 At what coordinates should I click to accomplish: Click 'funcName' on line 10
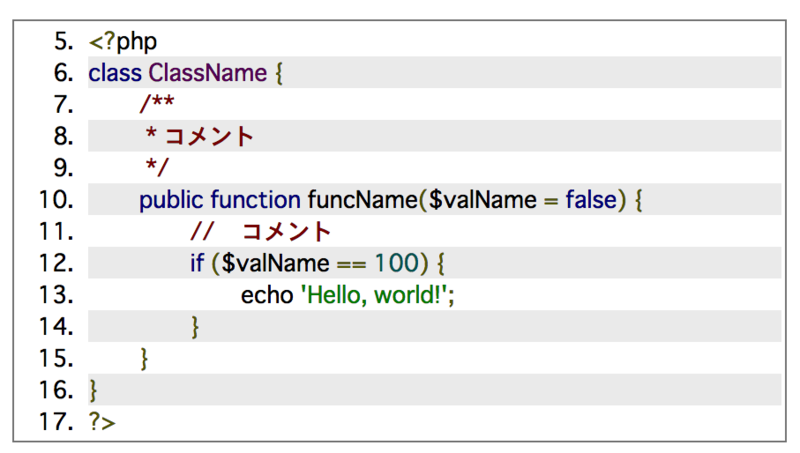point(362,200)
